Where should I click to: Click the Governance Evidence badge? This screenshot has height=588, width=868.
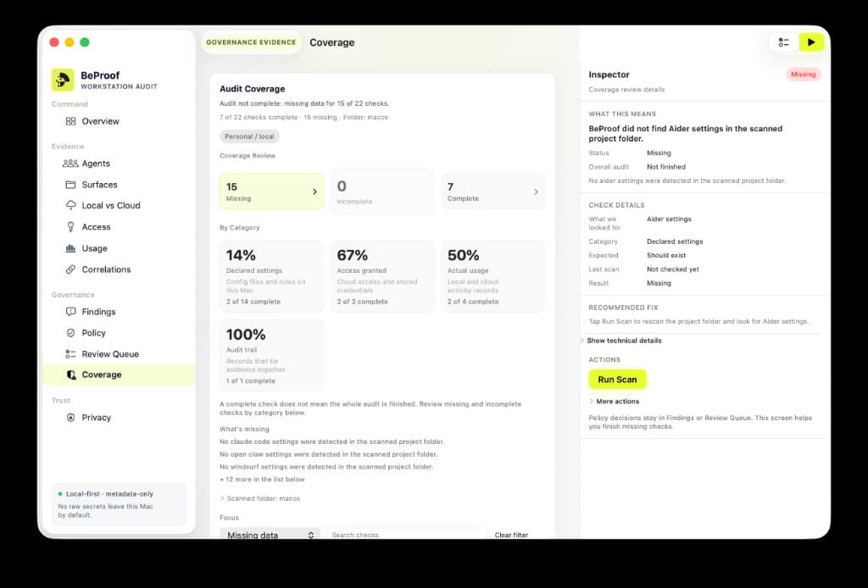(251, 42)
